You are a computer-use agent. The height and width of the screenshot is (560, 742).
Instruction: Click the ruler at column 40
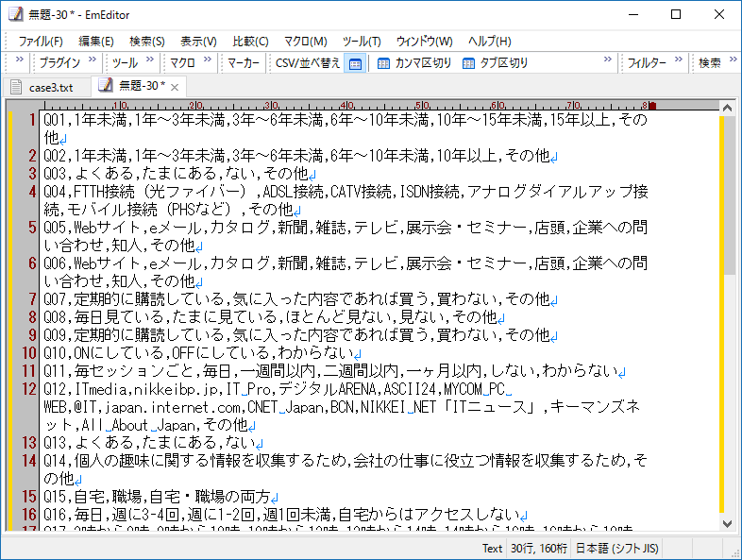click(x=346, y=105)
